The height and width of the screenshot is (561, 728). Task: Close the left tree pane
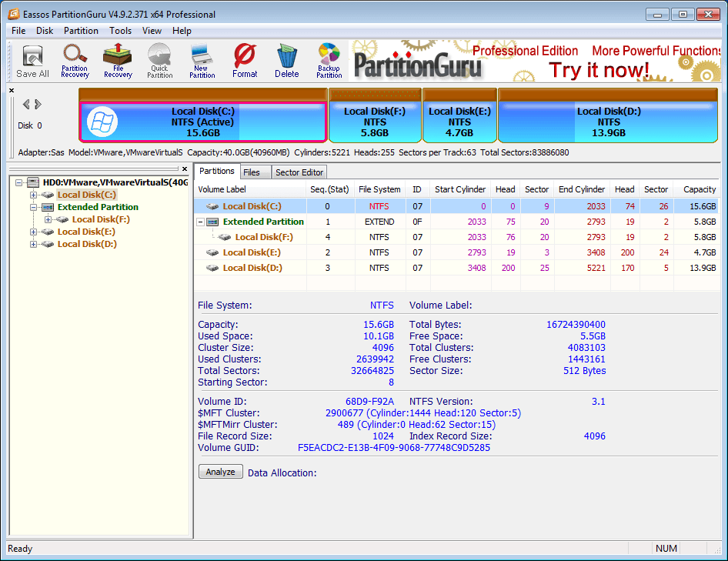click(x=185, y=169)
